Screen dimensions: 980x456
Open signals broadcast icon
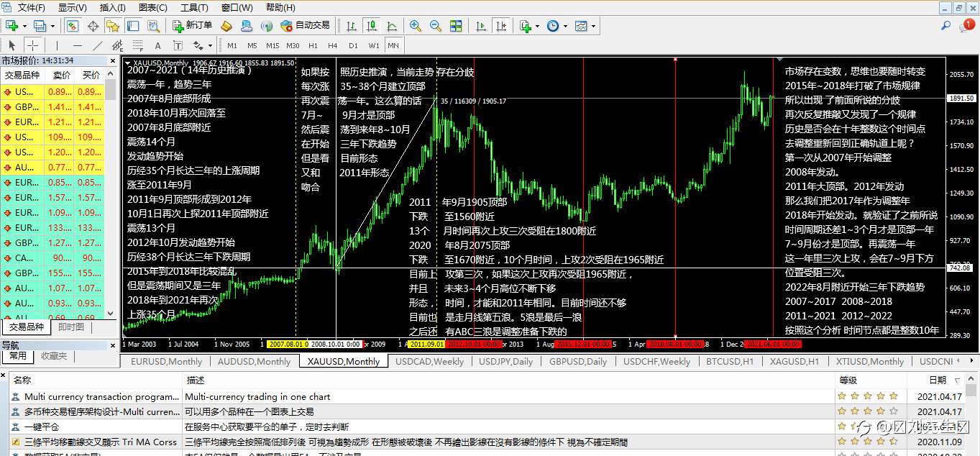click(266, 25)
